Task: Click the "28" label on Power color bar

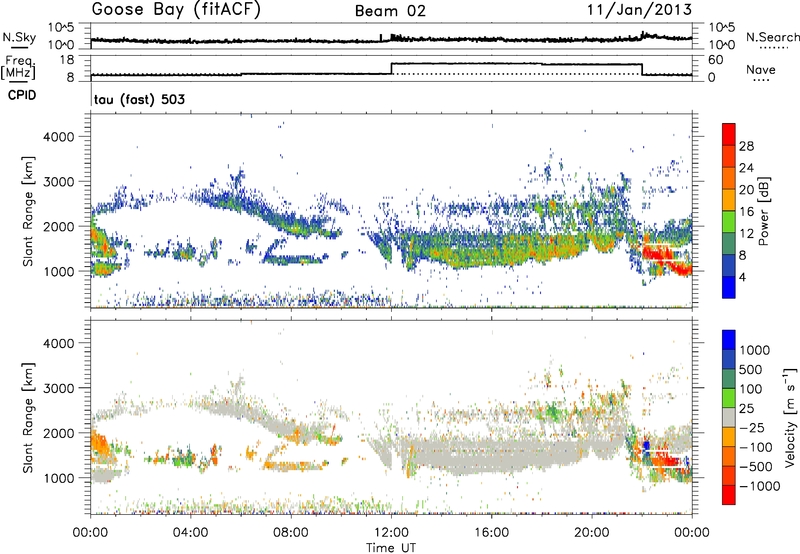Action: point(746,146)
